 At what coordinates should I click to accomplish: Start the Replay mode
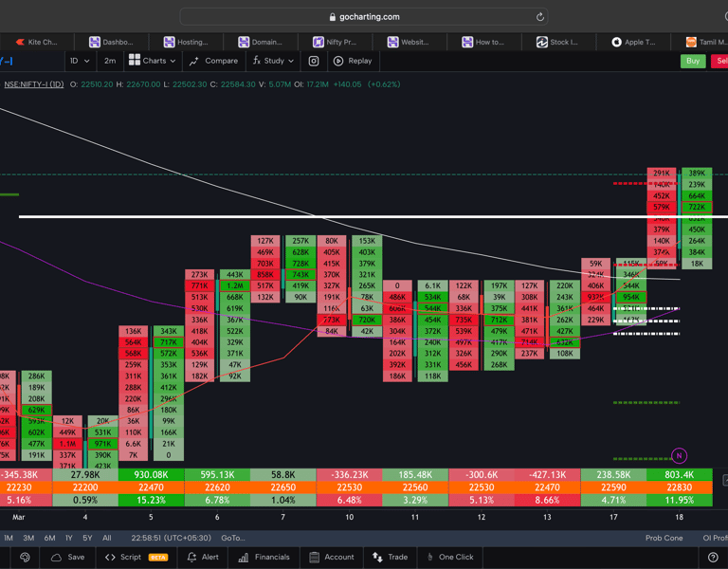(353, 61)
